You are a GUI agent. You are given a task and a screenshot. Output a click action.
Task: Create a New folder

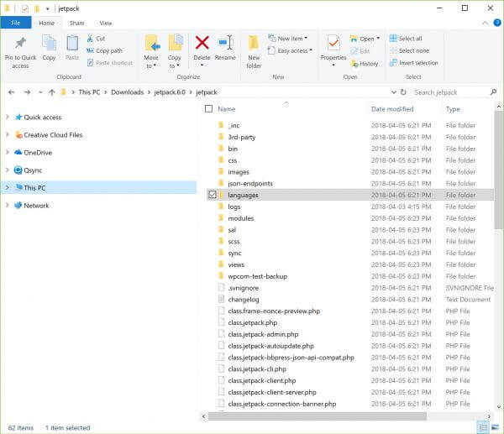click(x=254, y=52)
